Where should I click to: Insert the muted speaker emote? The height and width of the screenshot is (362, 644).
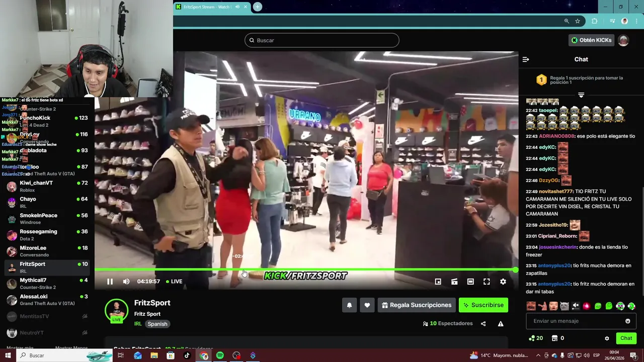click(x=576, y=306)
